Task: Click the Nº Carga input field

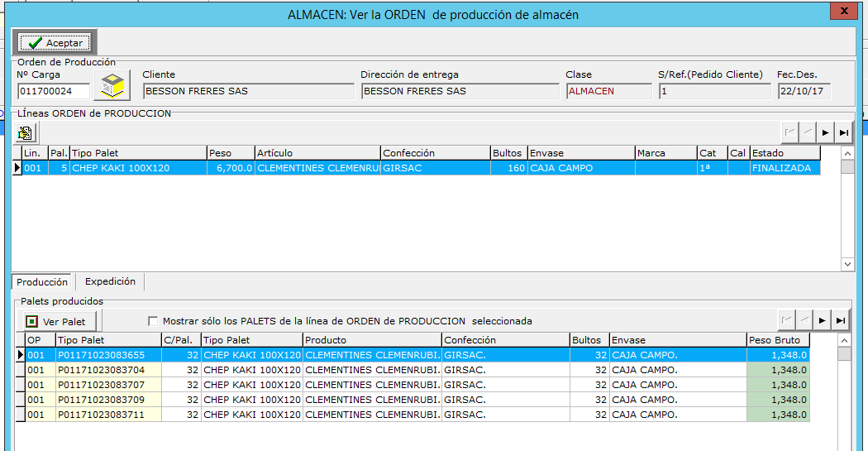Action: pyautogui.click(x=53, y=91)
